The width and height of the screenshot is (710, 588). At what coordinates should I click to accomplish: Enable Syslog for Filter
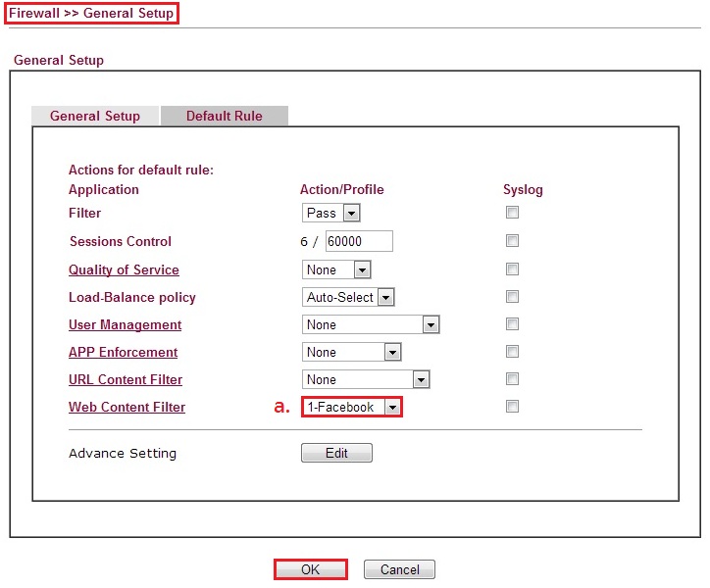pos(512,213)
